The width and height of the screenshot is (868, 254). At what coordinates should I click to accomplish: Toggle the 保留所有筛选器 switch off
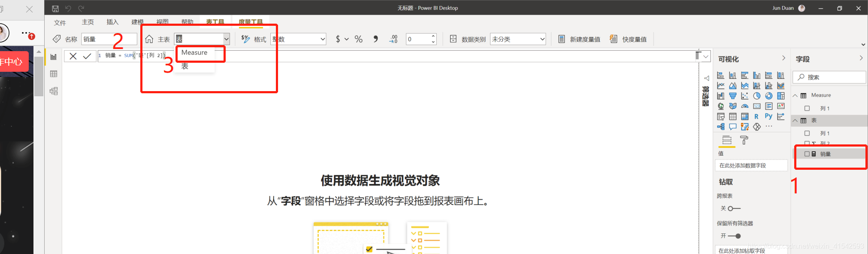[735, 236]
